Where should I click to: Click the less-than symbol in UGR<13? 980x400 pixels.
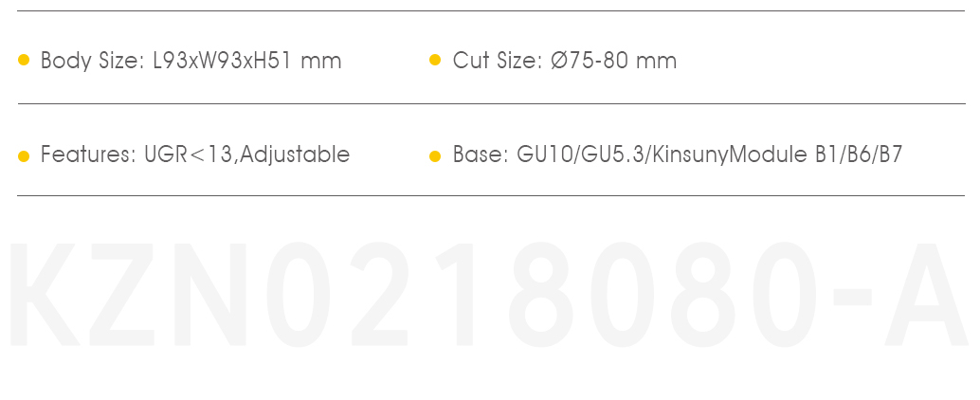pyautogui.click(x=197, y=155)
